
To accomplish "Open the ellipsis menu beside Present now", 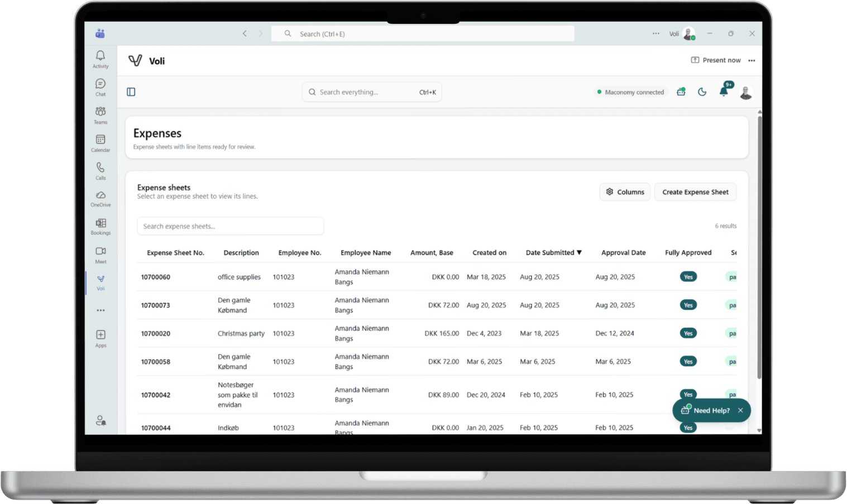I will coord(752,60).
